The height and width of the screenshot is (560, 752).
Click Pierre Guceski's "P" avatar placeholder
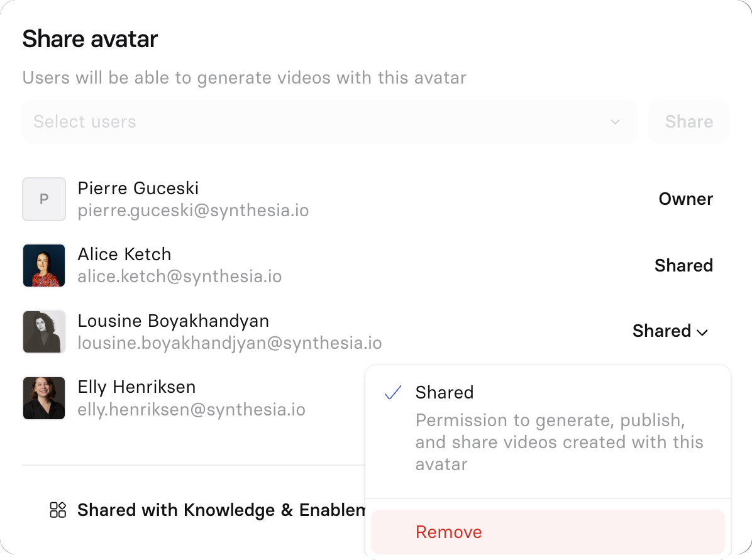(43, 199)
